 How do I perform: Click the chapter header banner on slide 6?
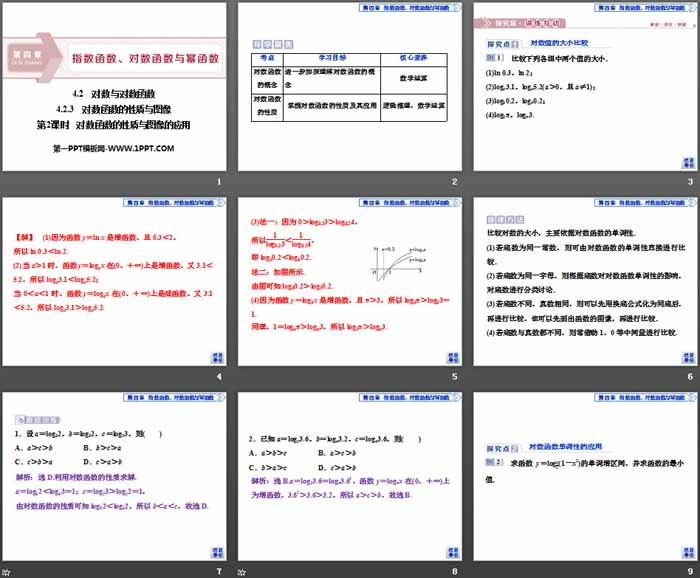(x=646, y=203)
